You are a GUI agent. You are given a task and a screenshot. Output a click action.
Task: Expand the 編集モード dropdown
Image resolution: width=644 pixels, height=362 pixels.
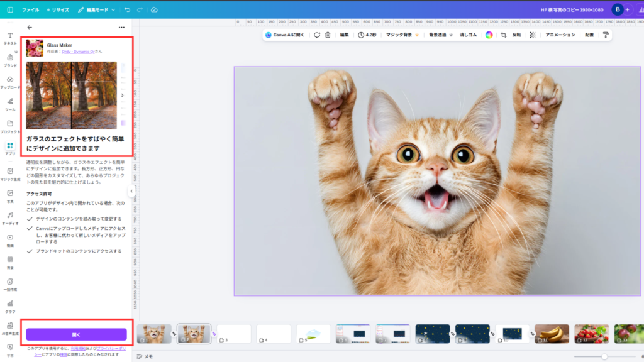(x=97, y=10)
